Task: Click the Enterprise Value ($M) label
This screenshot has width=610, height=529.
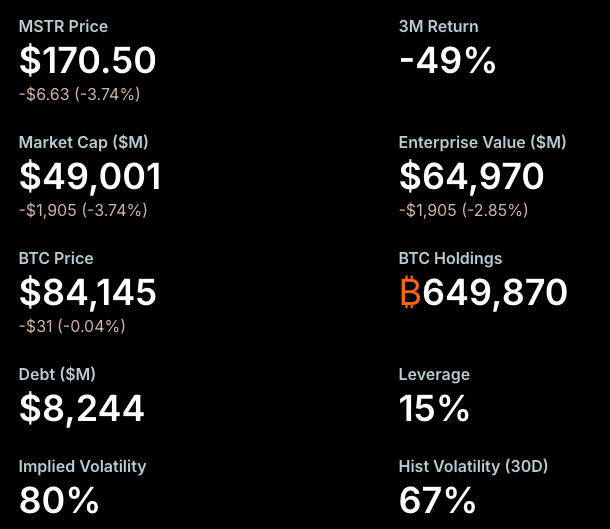Action: (x=482, y=142)
